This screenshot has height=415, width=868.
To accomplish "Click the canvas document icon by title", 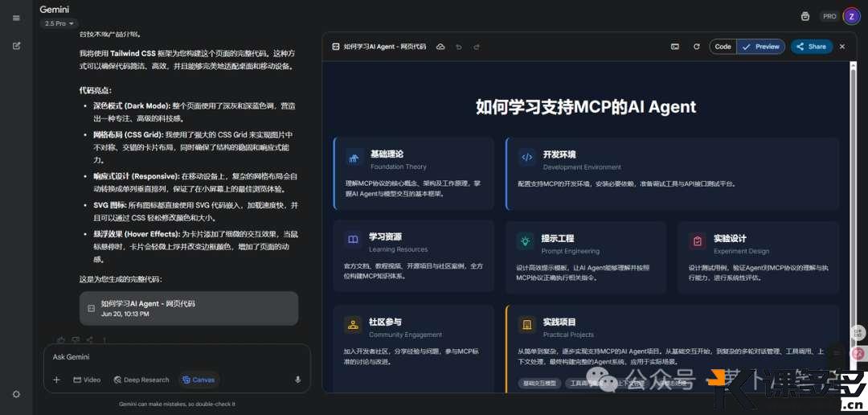I will tap(335, 47).
